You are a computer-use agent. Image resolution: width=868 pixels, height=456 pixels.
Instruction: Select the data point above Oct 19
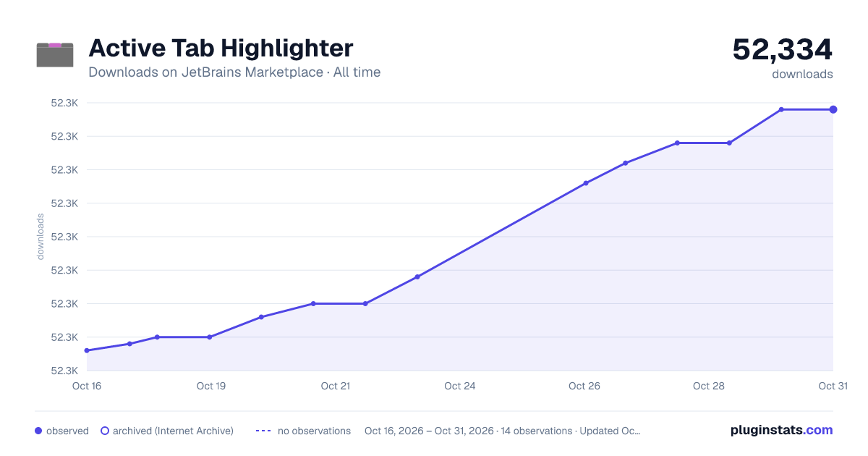pyautogui.click(x=210, y=337)
